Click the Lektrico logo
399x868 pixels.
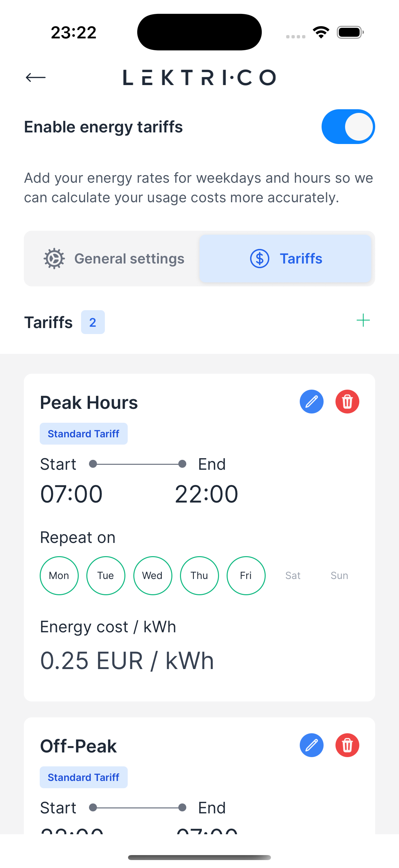(199, 77)
